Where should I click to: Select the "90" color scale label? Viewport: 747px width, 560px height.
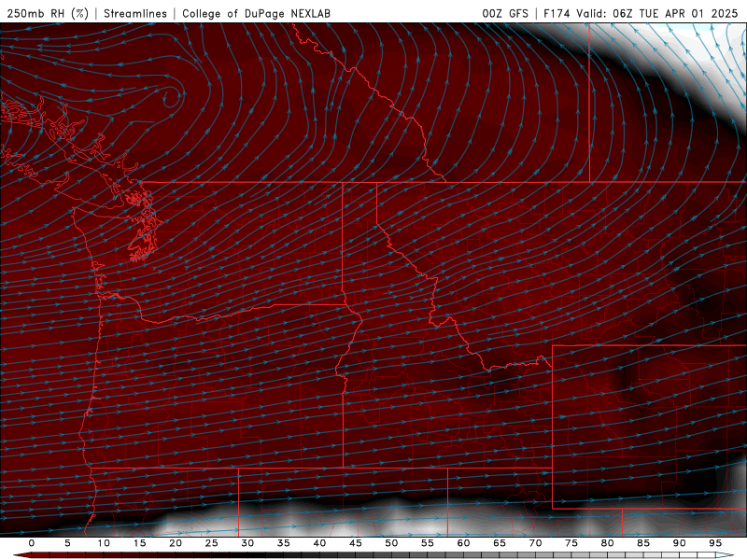click(x=680, y=543)
